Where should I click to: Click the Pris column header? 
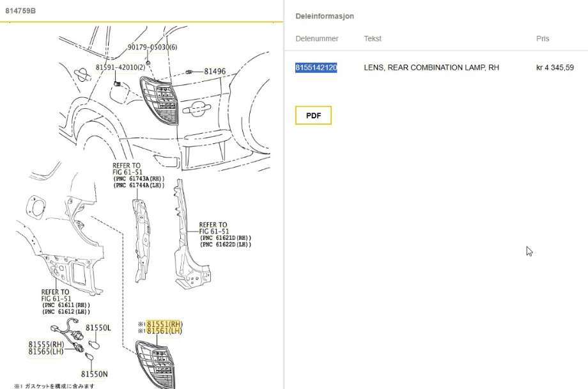(x=543, y=38)
